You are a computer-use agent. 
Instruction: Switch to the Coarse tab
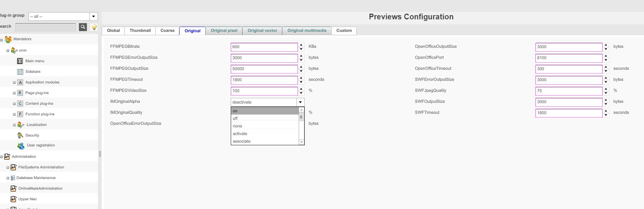point(167,31)
